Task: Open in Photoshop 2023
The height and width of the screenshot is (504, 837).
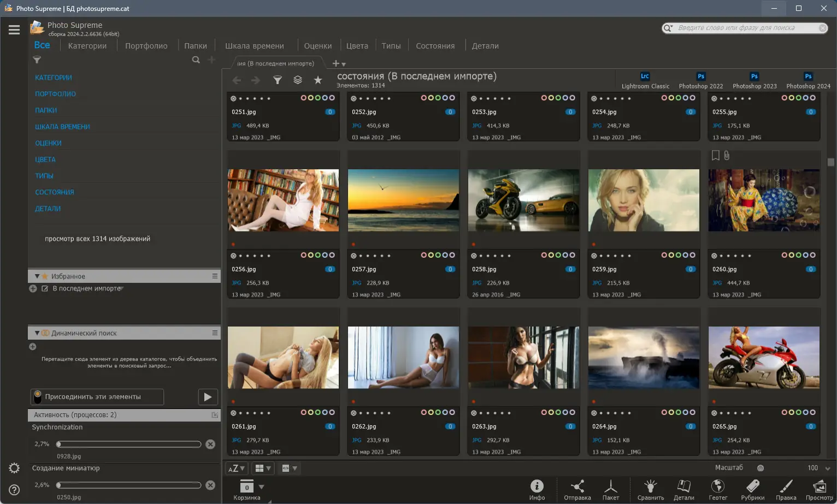Action: click(x=755, y=80)
